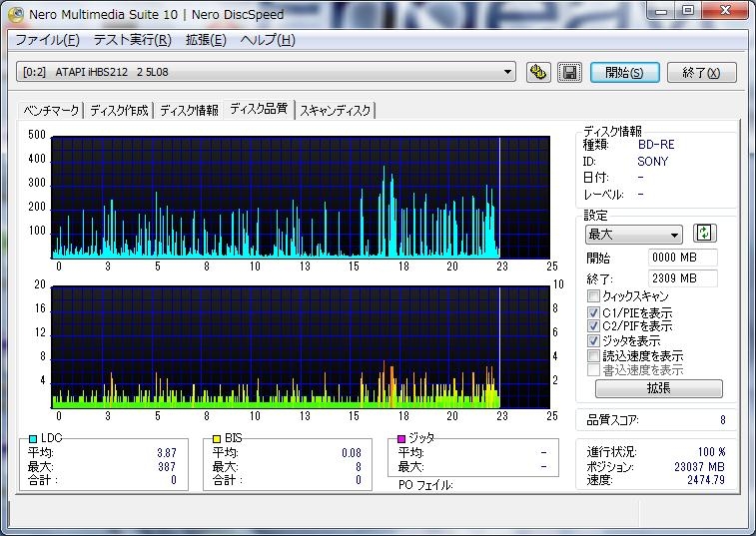Select the ディスク品質 tab
The image size is (756, 536).
(x=259, y=109)
